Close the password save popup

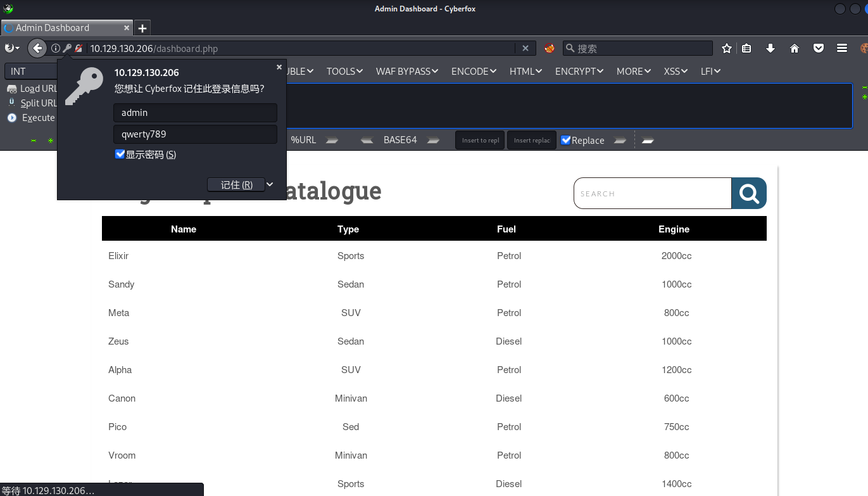(x=279, y=67)
